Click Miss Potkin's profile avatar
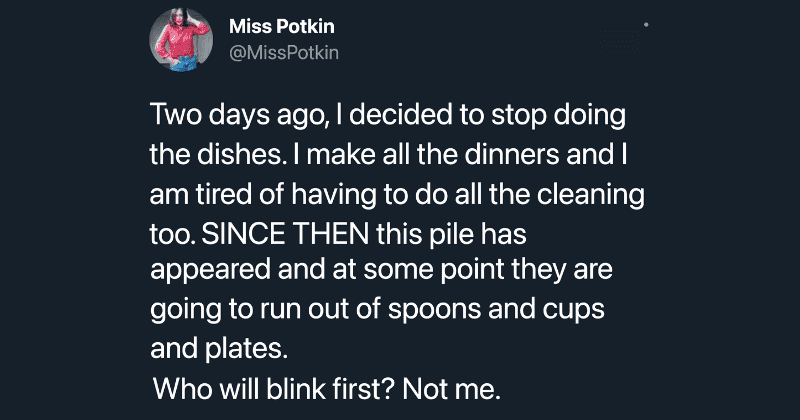Image resolution: width=800 pixels, height=420 pixels. (x=181, y=40)
